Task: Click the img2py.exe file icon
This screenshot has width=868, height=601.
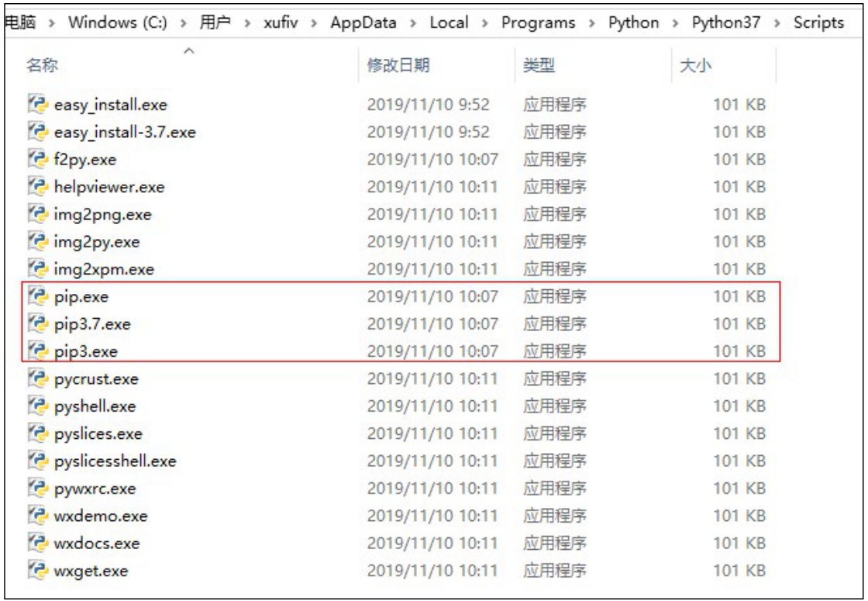Action: 38,241
